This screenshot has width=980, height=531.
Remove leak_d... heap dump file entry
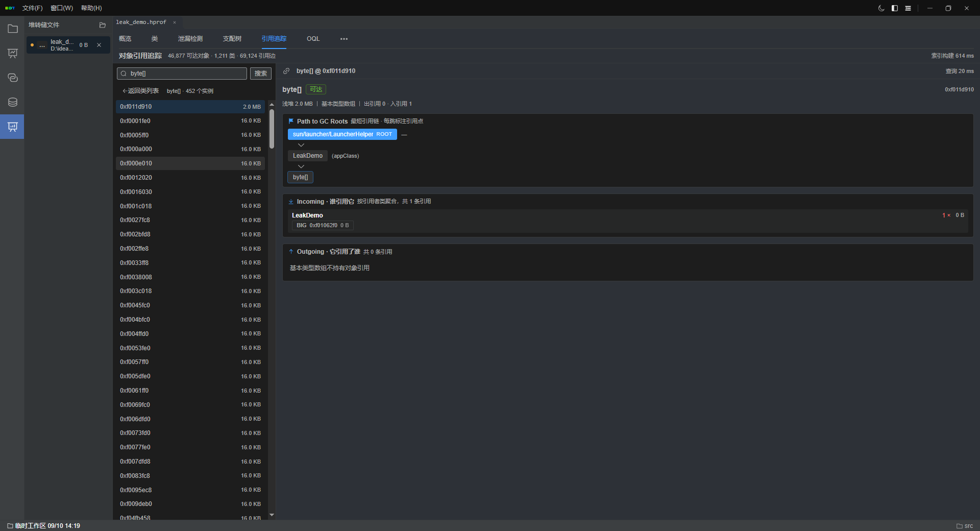99,45
